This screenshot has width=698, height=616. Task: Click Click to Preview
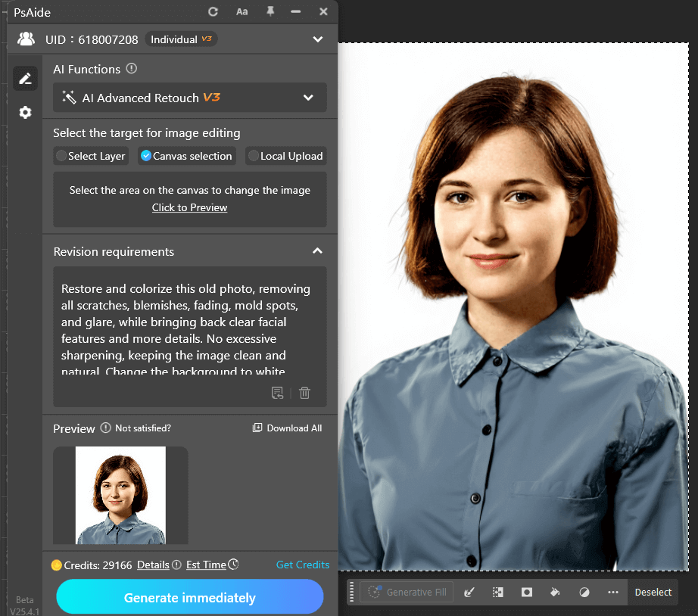tap(189, 207)
